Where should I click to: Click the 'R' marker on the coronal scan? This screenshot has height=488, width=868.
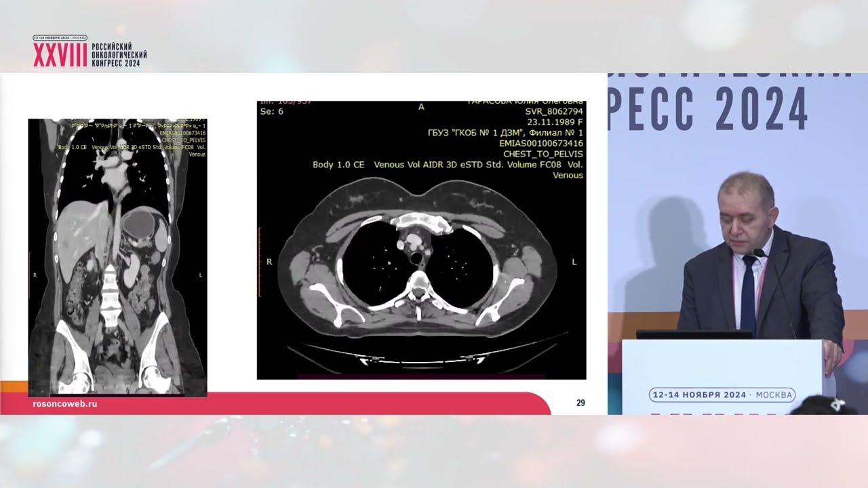tap(35, 275)
